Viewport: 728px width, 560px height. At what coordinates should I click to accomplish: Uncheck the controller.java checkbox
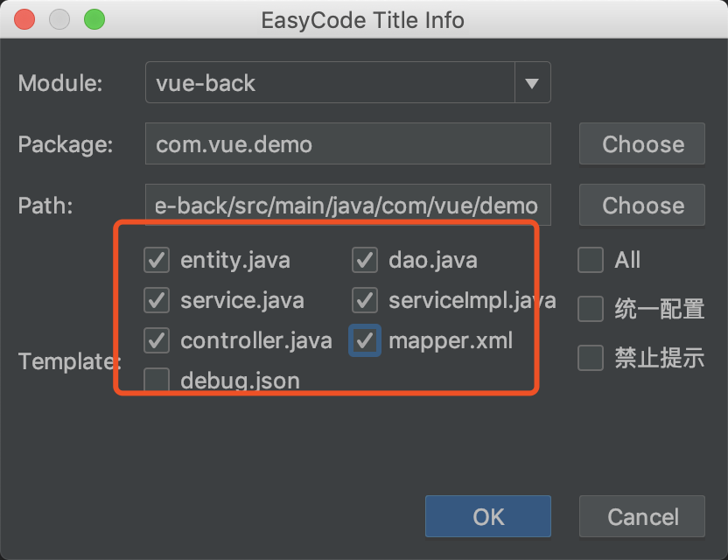pos(157,339)
